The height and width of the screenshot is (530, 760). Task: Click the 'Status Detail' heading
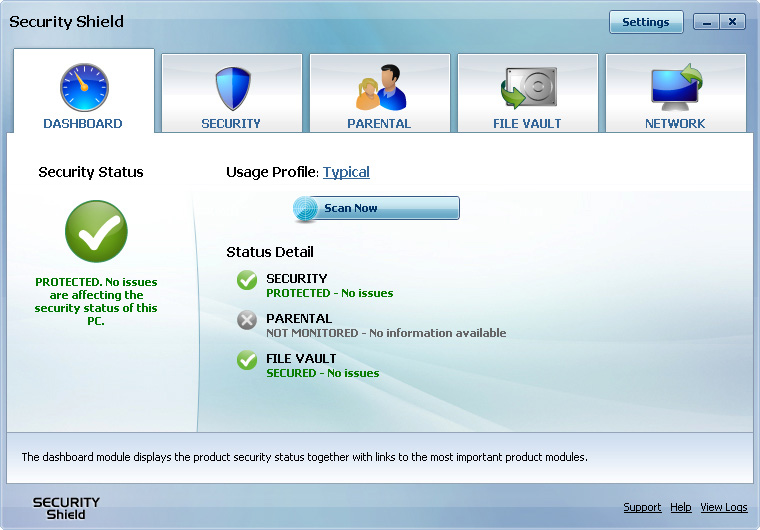tap(270, 252)
